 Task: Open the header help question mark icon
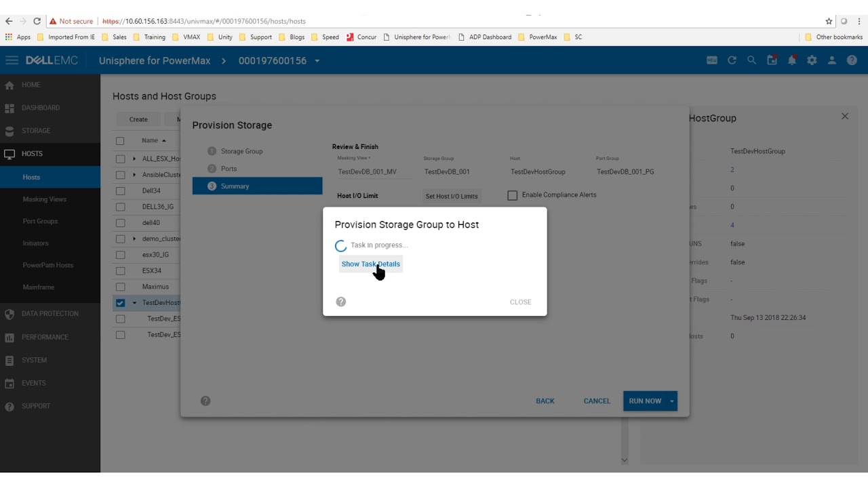(x=852, y=60)
